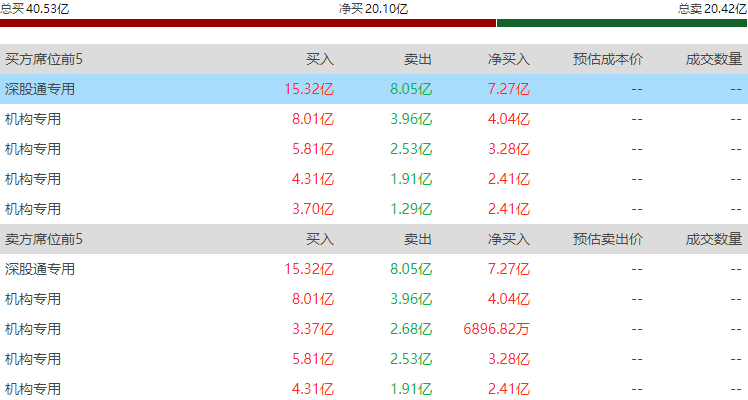Click 买入 column header in 卖方席位前5 row
The height and width of the screenshot is (400, 748).
(x=320, y=239)
